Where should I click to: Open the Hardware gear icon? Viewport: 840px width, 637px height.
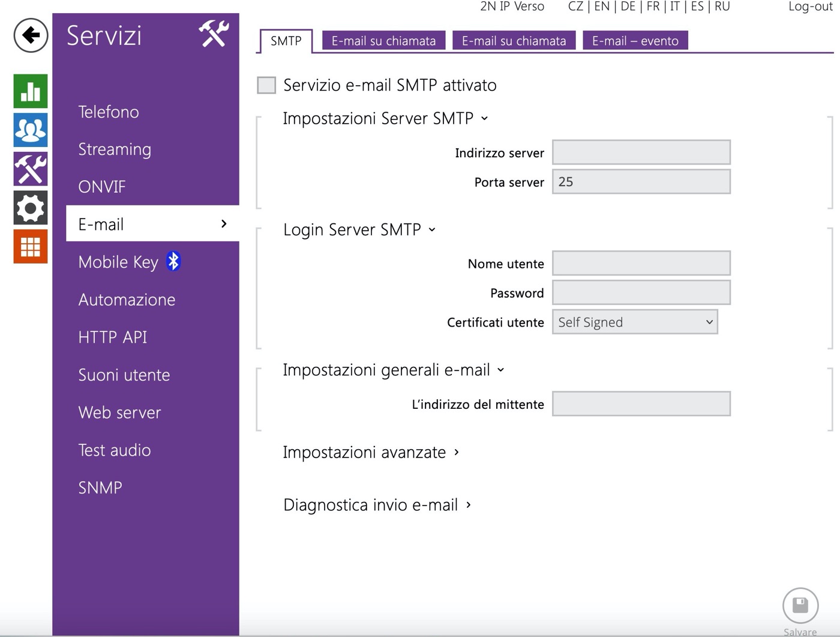[x=31, y=208]
